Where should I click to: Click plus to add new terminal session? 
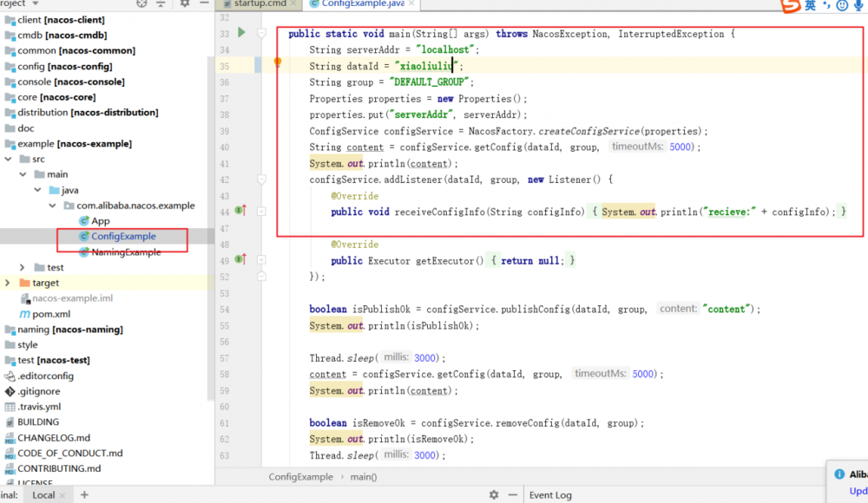(82, 494)
